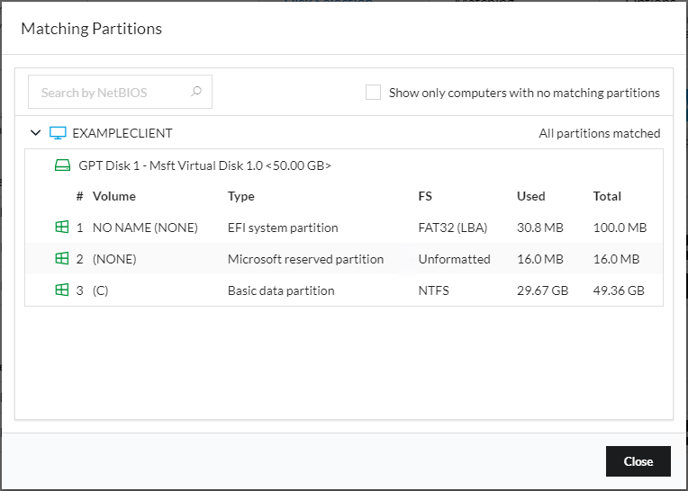
Task: Click into the Search by NetBIOS field
Action: click(x=120, y=92)
